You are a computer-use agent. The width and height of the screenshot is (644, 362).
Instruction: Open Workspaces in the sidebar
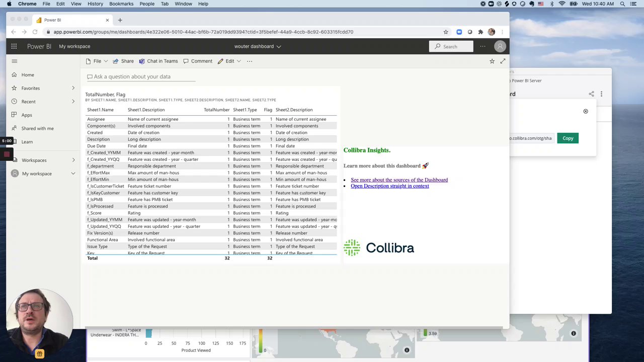click(x=34, y=160)
